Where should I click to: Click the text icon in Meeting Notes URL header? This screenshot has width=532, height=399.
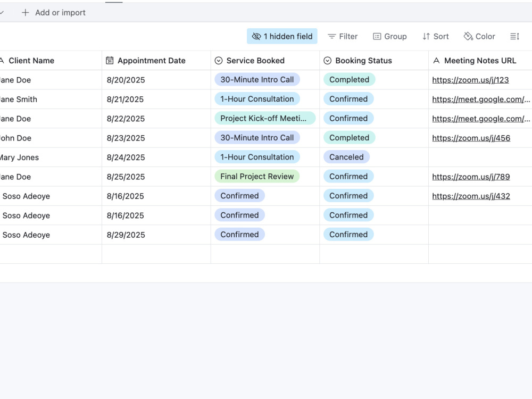tap(436, 61)
